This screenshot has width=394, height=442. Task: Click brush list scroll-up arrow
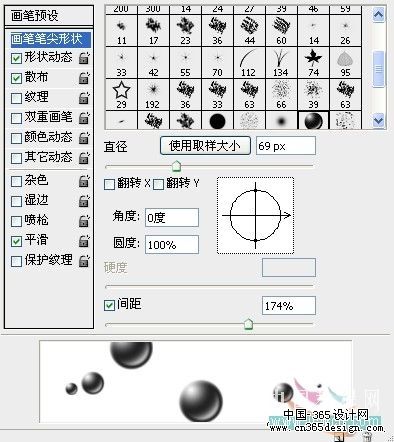[378, 14]
